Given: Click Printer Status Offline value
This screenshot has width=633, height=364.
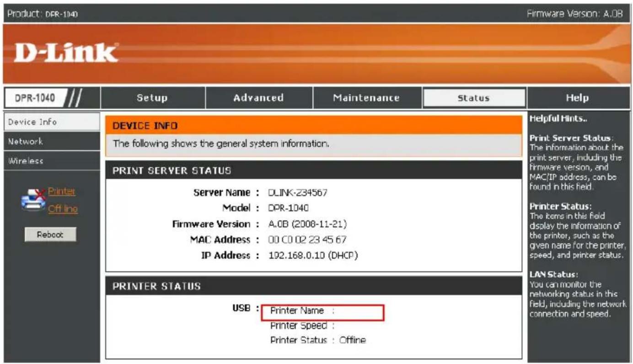Looking at the screenshot, I should [353, 340].
